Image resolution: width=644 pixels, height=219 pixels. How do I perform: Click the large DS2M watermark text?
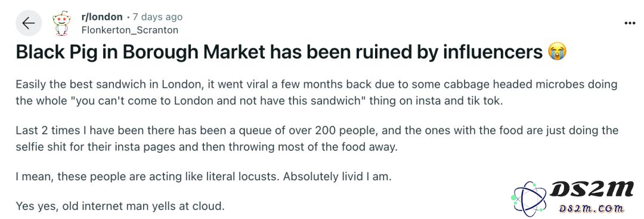[x=592, y=189]
